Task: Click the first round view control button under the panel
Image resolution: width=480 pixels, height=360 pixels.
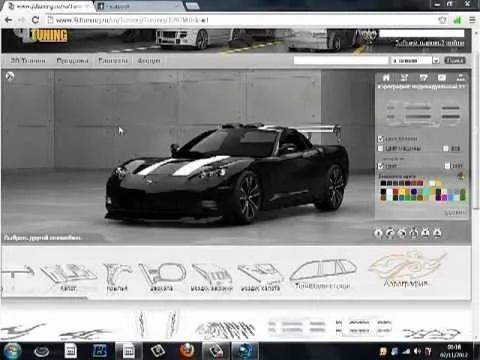Action: 378,233
